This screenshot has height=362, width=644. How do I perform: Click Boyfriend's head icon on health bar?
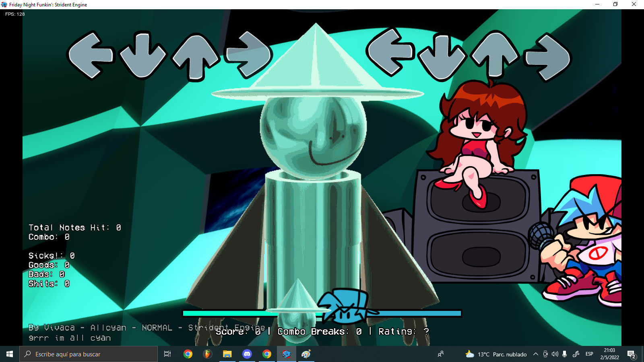tap(344, 306)
